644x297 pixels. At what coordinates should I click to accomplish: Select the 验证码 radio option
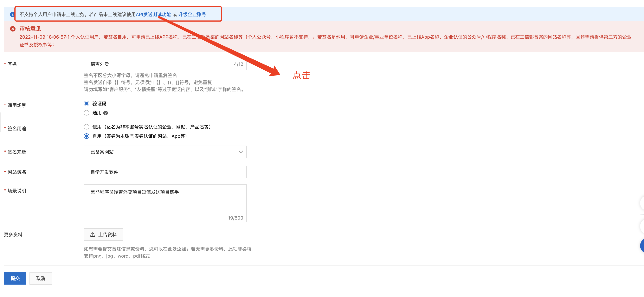pyautogui.click(x=87, y=104)
